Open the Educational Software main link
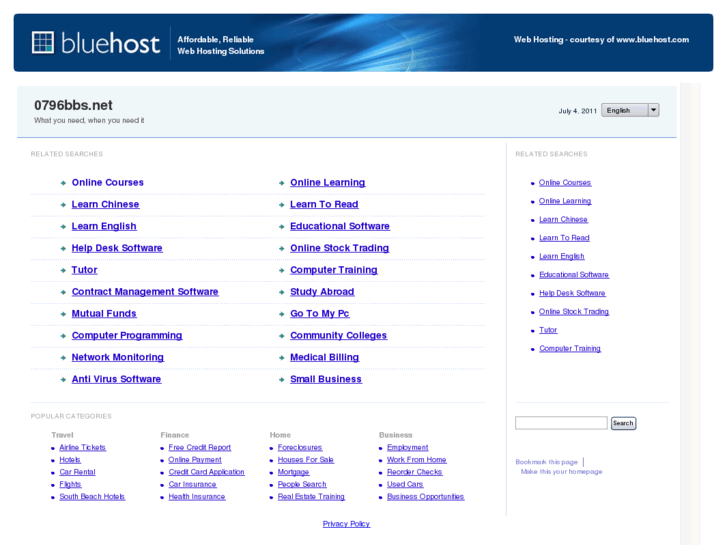The height and width of the screenshot is (545, 727). (x=340, y=226)
